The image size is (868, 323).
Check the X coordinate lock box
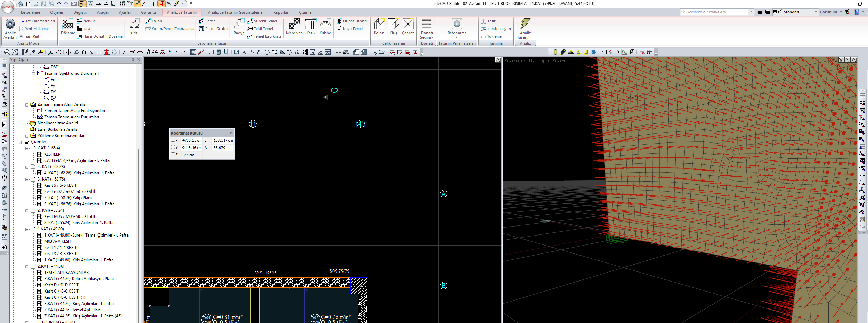point(173,140)
